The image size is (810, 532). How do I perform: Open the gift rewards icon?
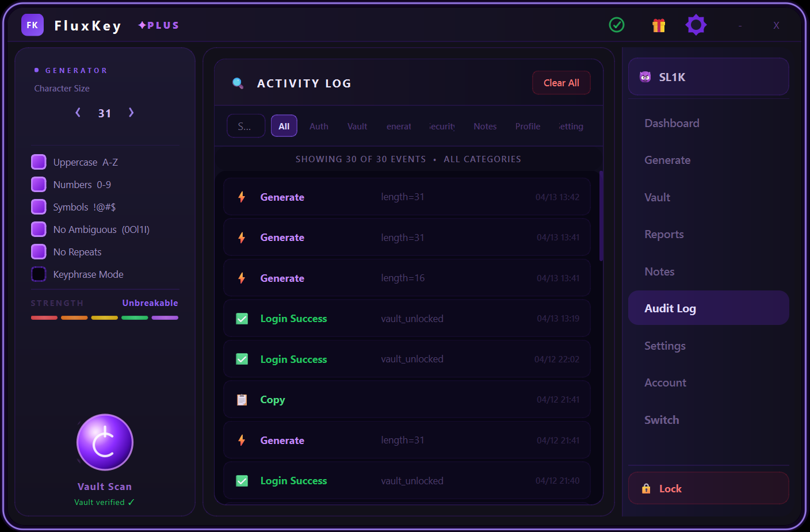[x=659, y=25]
